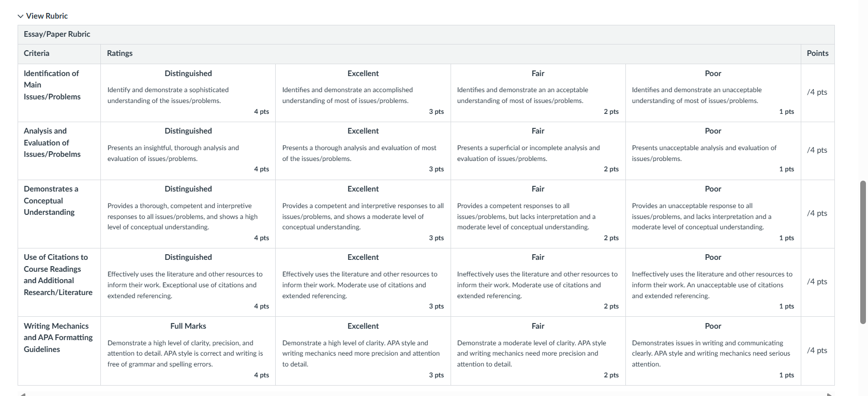Click the Criteria column header

[x=37, y=53]
